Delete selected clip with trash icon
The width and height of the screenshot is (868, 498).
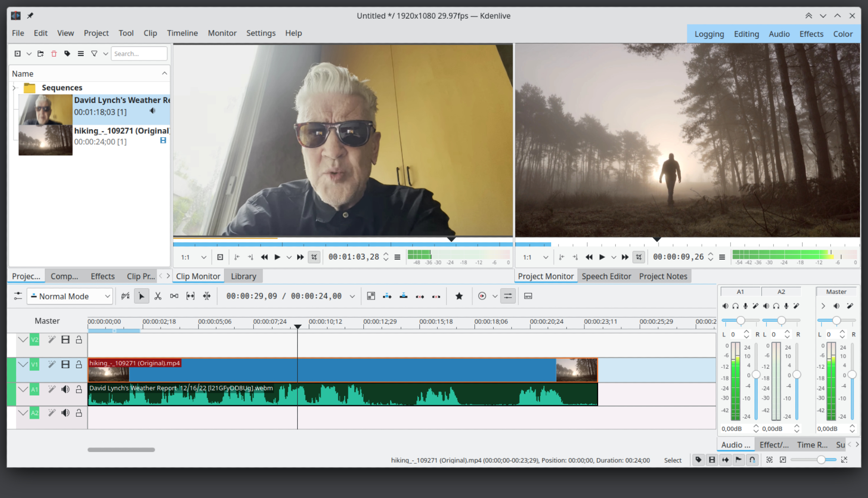[54, 54]
